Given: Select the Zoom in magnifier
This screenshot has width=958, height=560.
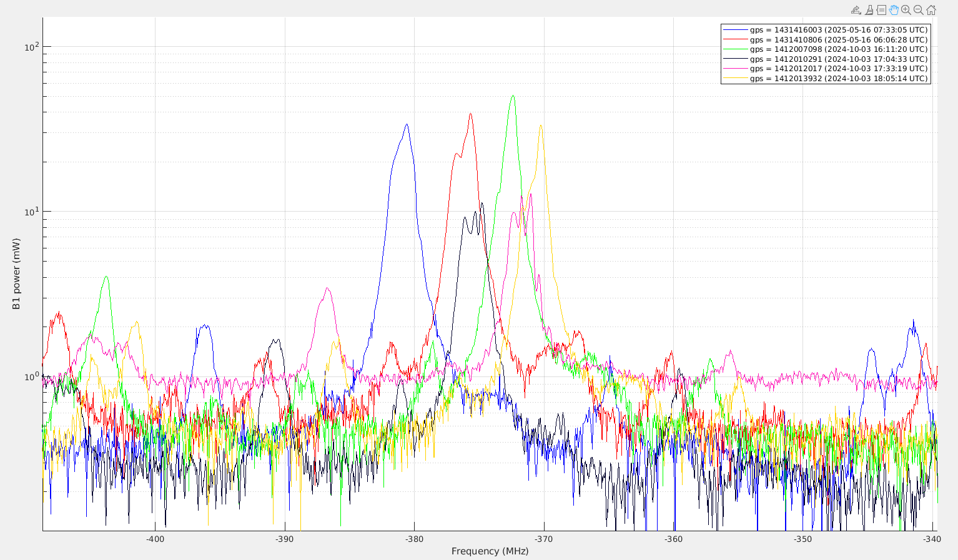Looking at the screenshot, I should coord(906,10).
